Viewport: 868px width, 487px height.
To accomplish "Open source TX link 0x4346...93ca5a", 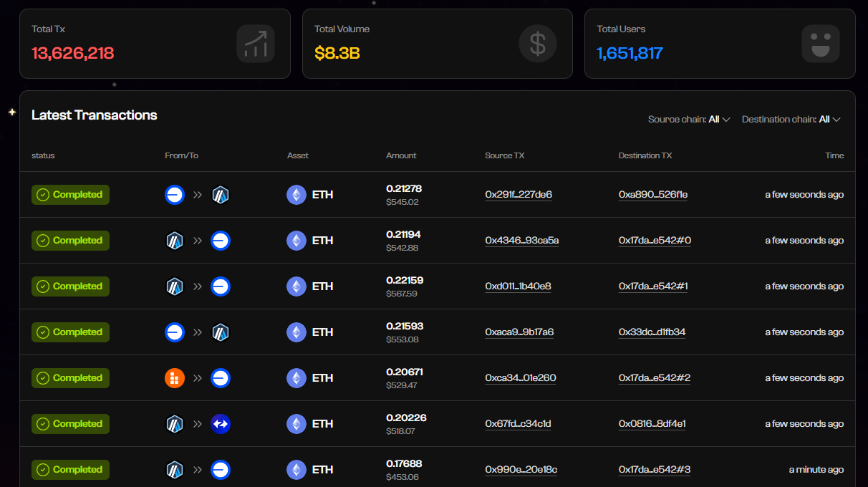I will (x=522, y=241).
